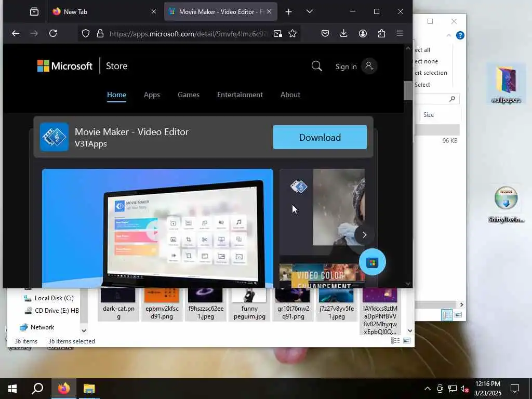Viewport: 532px width, 399px height.
Task: Select epbmv2kfscd91.png file
Action: point(162,304)
